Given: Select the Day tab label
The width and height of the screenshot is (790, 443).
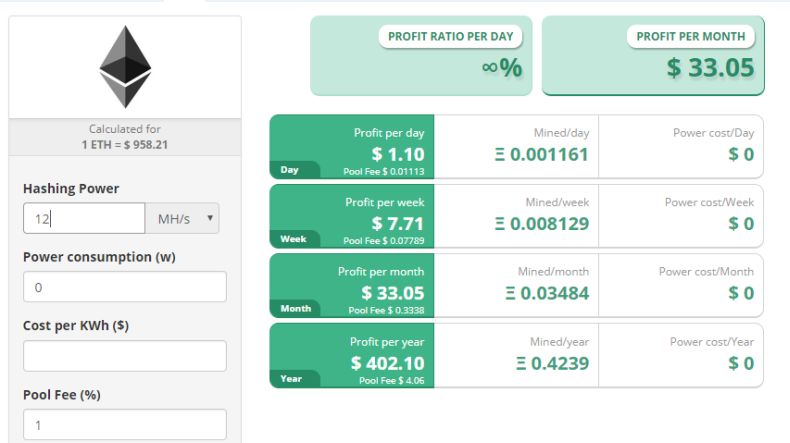Looking at the screenshot, I should pyautogui.click(x=291, y=170).
